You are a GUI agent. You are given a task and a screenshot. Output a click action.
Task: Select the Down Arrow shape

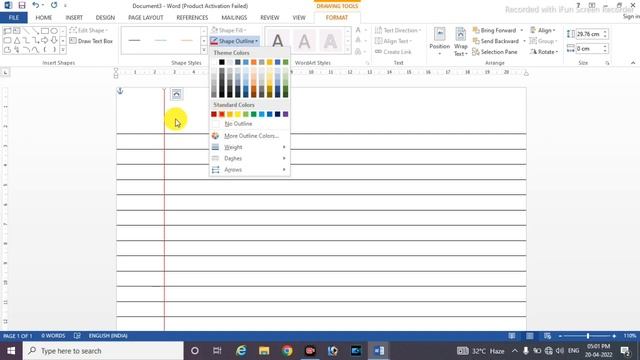54,40
